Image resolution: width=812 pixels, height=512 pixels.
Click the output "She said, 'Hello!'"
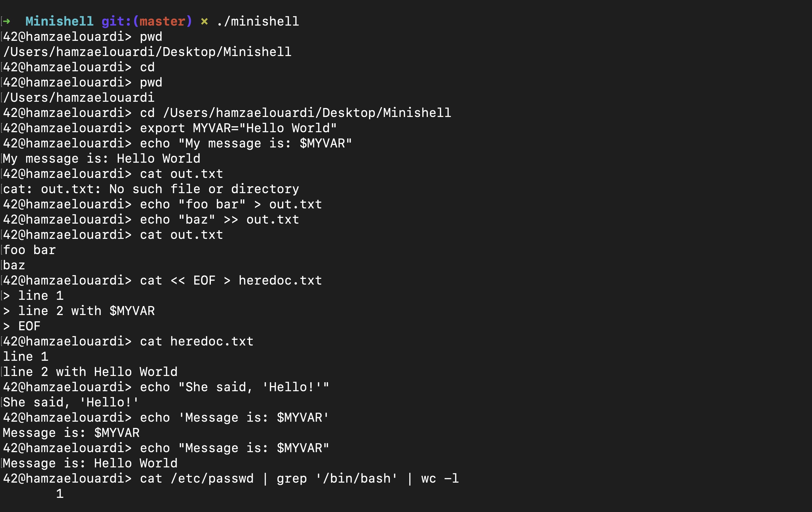(71, 402)
